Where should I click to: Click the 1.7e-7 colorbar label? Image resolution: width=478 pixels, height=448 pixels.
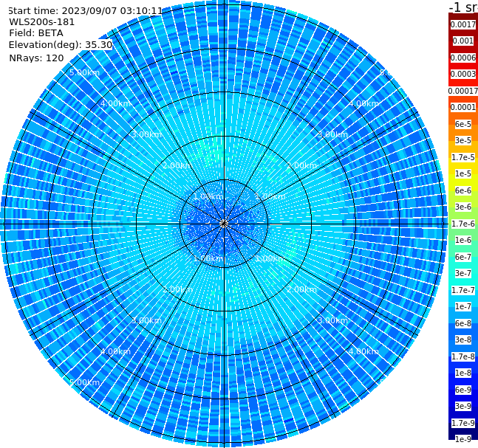463,290
